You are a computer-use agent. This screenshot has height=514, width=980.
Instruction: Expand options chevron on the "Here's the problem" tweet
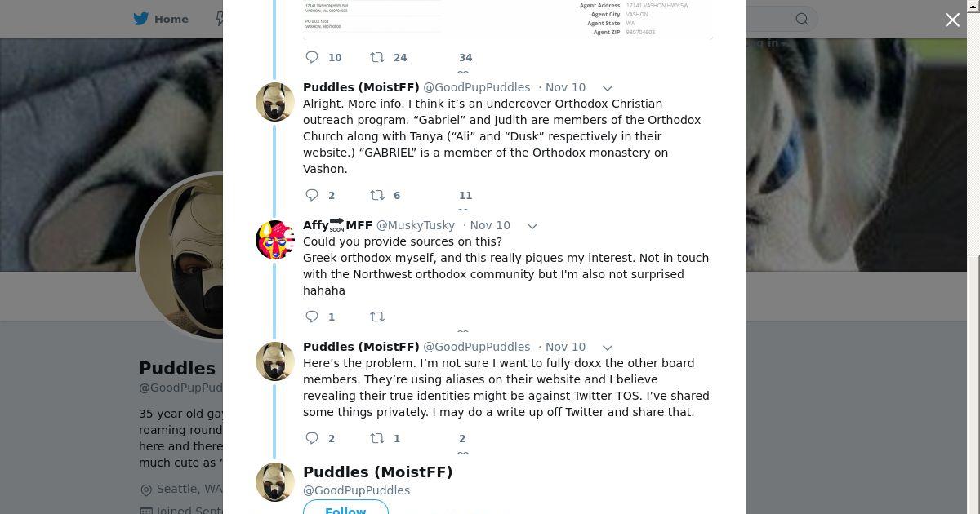(x=607, y=348)
